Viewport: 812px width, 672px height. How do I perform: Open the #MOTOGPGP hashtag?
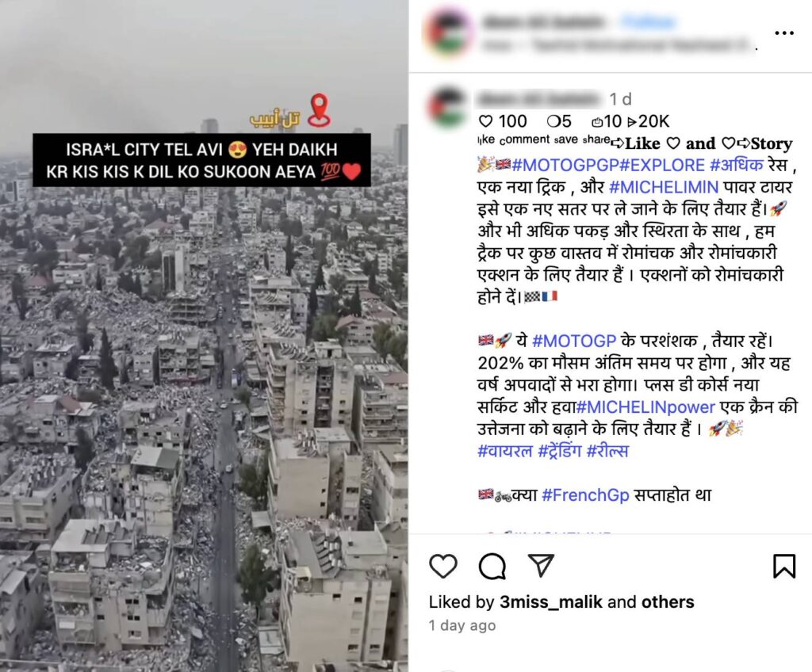[x=565, y=165]
